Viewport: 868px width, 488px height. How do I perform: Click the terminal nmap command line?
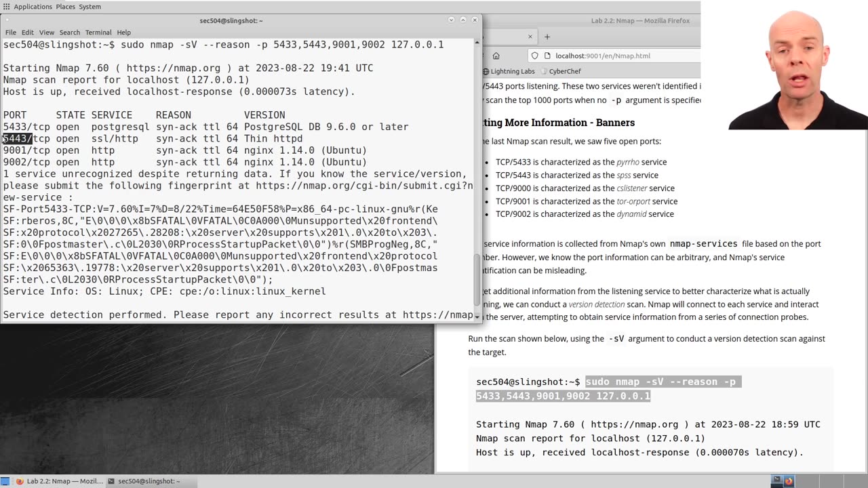tap(224, 45)
